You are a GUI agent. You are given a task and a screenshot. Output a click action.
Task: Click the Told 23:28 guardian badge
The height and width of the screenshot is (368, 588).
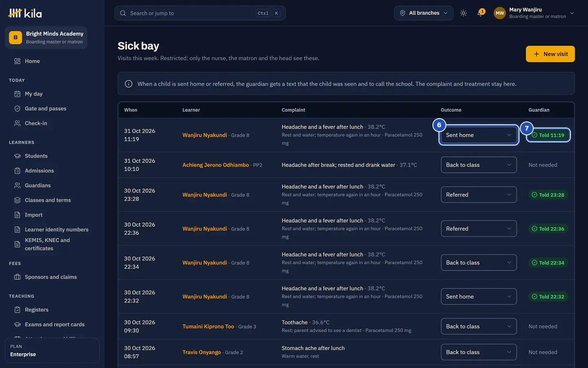[x=548, y=195]
